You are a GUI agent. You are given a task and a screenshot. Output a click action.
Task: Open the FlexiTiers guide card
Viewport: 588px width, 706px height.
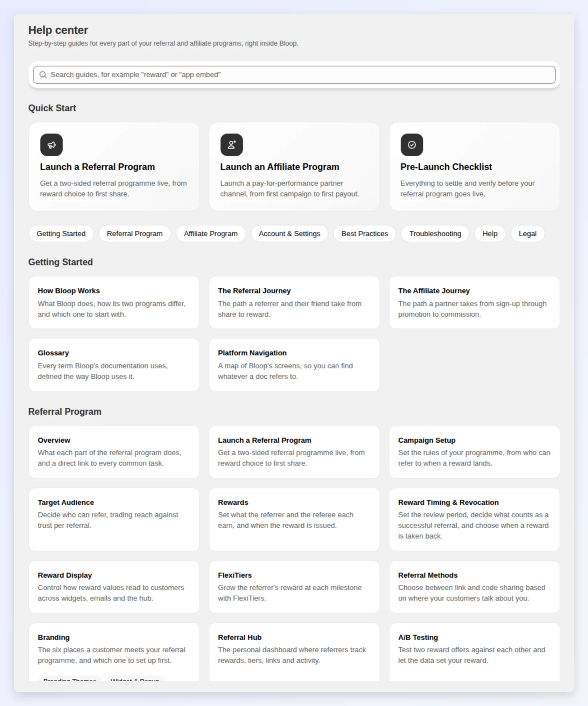coord(294,587)
